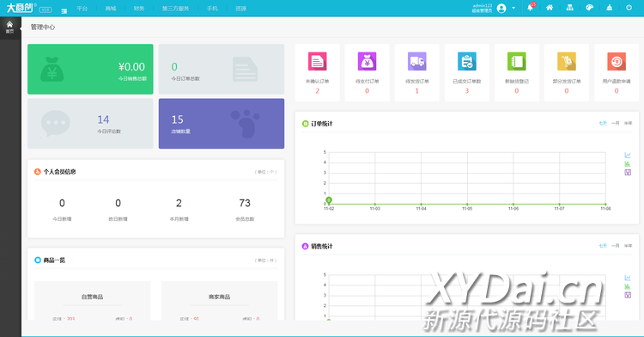The image size is (644, 337).
Task: Click the admin123 user avatar icon
Action: [x=501, y=9]
